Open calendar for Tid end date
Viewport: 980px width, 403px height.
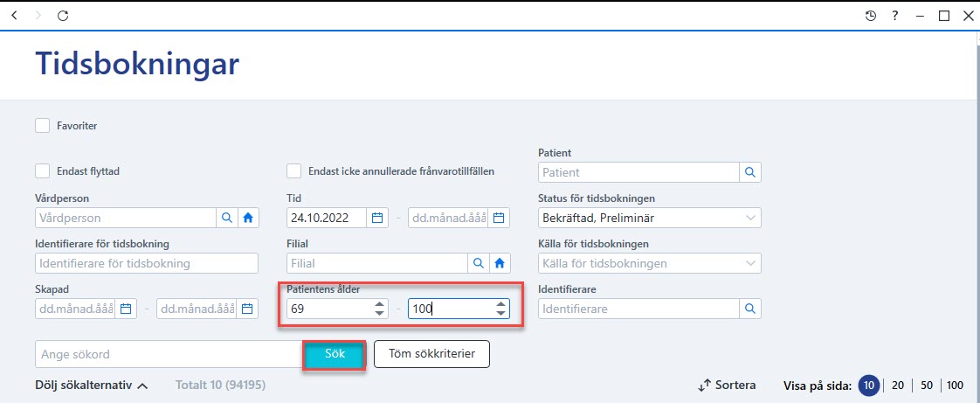(x=498, y=218)
